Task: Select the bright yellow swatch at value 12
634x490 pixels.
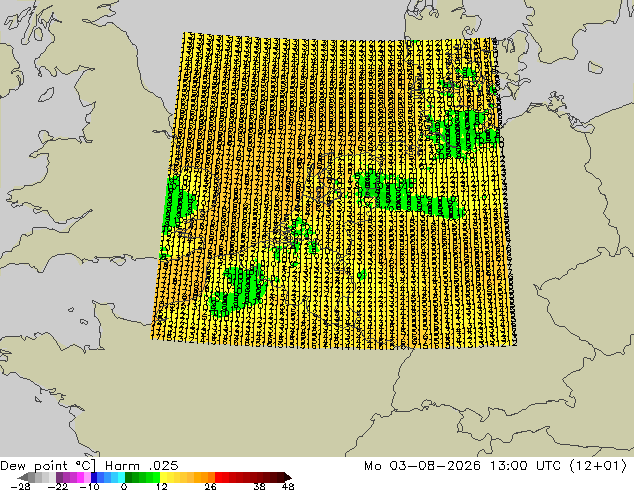Action: pos(163,477)
